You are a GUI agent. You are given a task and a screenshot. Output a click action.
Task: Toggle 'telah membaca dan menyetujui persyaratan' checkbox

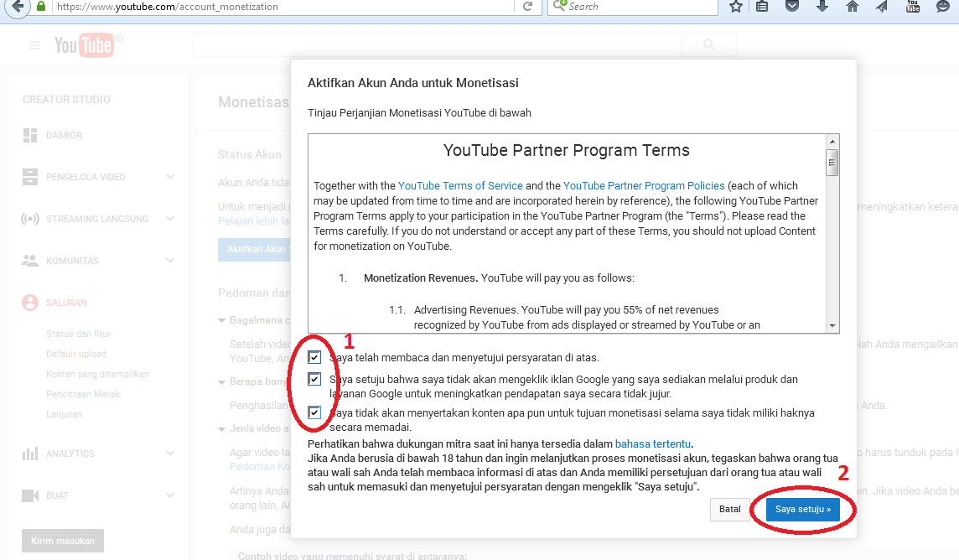click(x=314, y=357)
